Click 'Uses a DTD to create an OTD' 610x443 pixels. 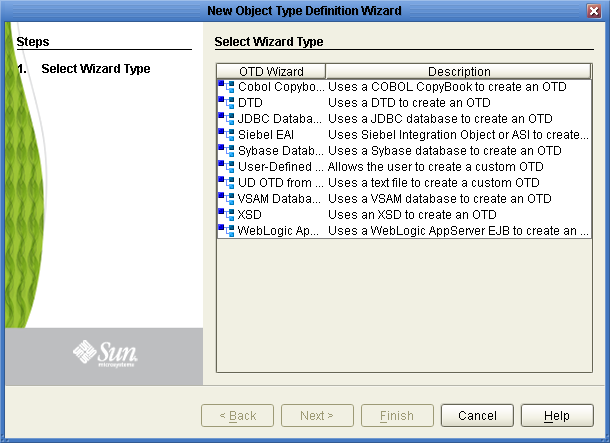(x=409, y=103)
